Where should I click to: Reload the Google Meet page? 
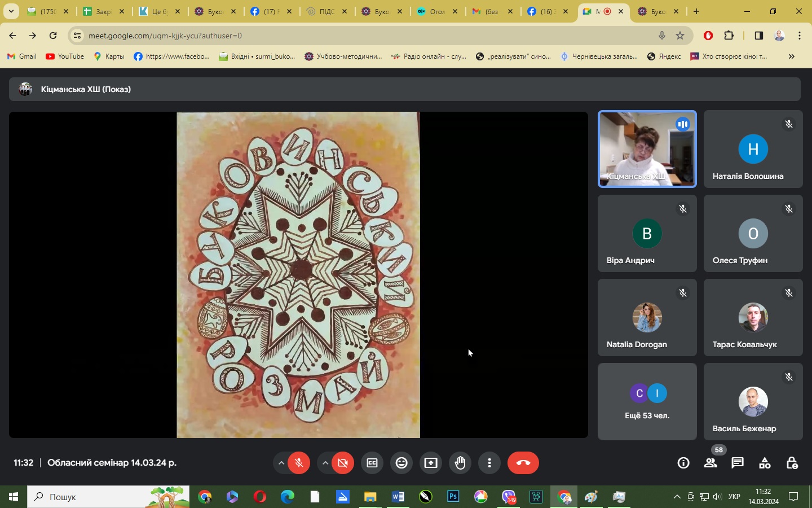[53, 36]
